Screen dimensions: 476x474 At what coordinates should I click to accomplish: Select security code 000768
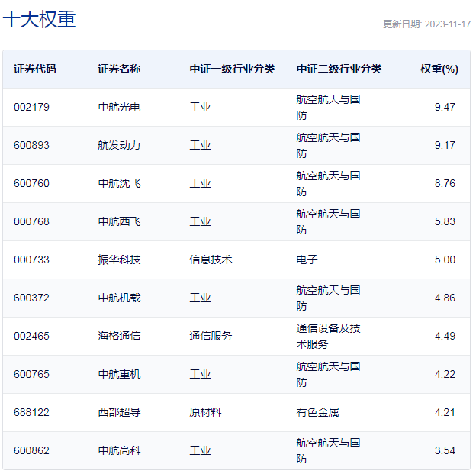[31, 221]
